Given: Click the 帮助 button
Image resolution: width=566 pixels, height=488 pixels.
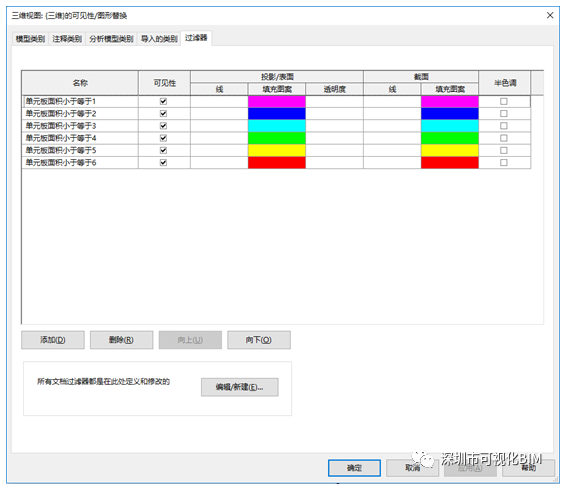Looking at the screenshot, I should click(528, 468).
